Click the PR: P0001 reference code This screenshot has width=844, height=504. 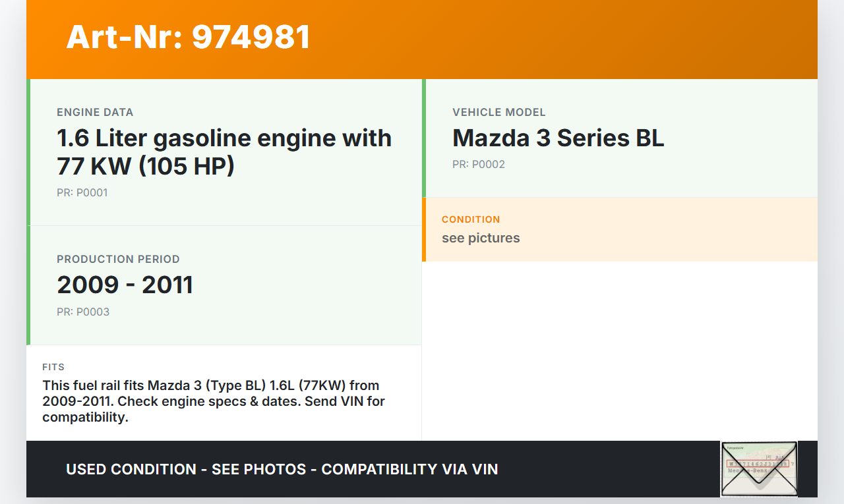click(x=82, y=193)
